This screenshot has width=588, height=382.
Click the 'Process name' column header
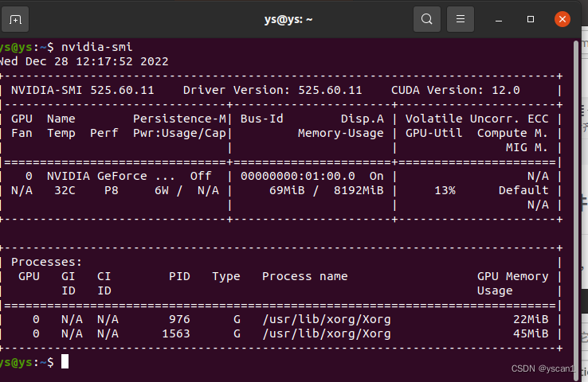click(x=305, y=276)
